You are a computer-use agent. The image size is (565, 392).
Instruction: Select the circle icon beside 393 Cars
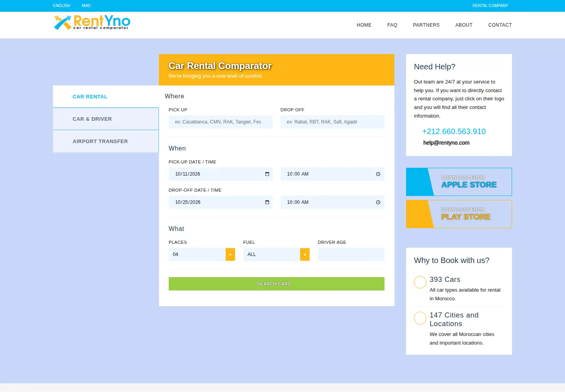point(420,282)
